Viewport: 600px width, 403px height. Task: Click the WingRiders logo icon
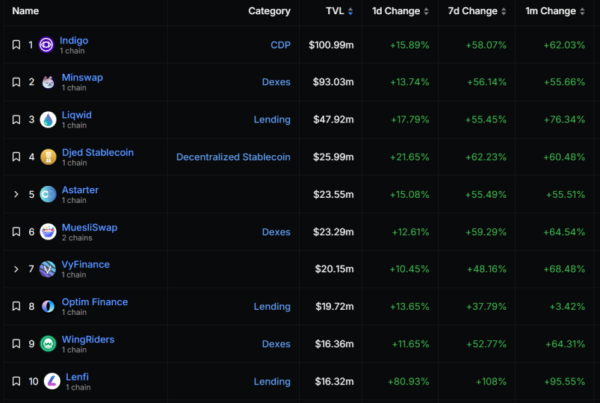47,344
